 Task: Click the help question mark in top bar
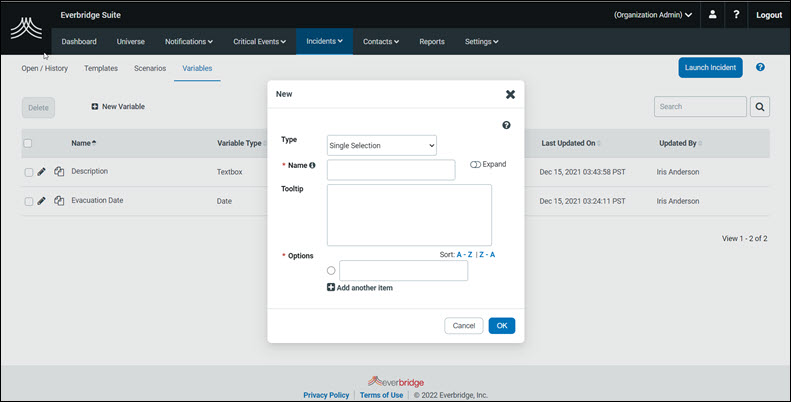[x=737, y=15]
